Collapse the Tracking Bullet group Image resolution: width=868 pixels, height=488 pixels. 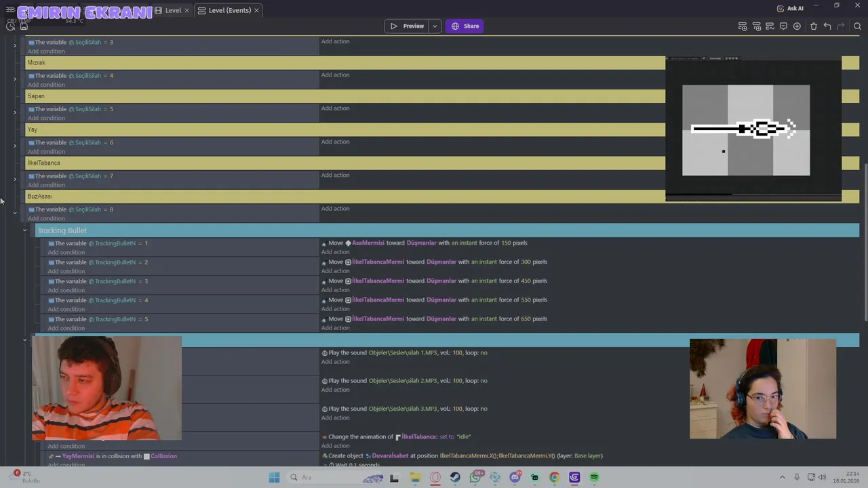click(x=25, y=230)
